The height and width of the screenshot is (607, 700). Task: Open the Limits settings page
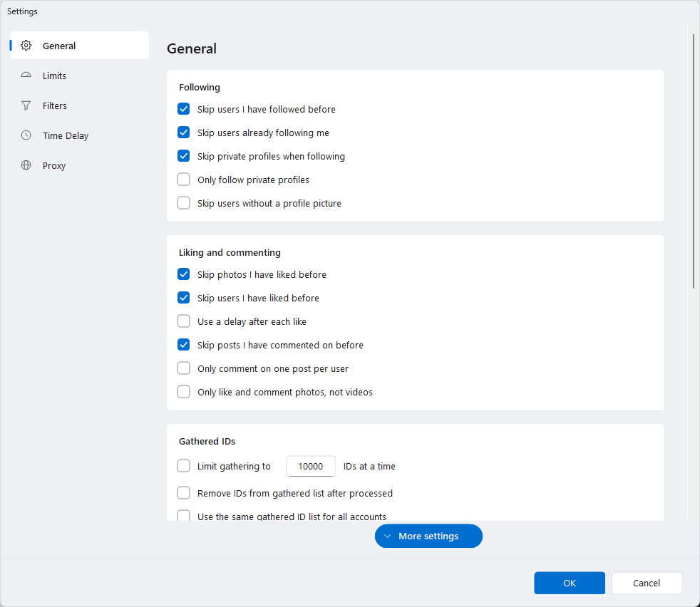(x=79, y=76)
